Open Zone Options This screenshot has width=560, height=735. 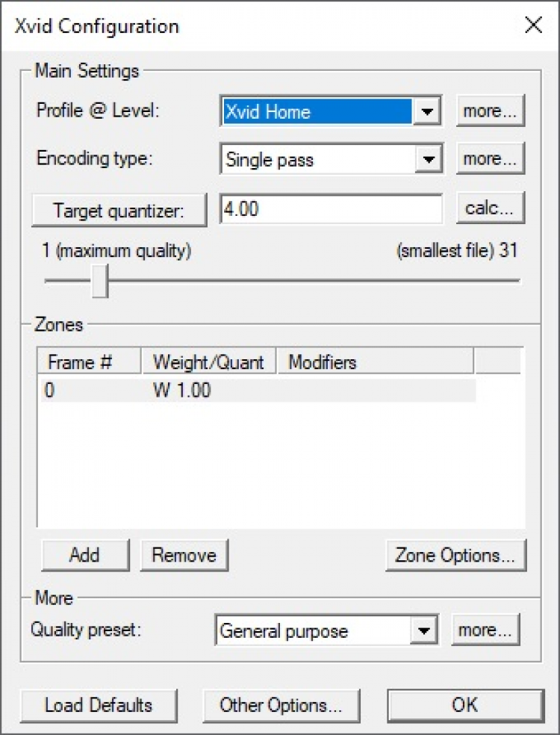(x=455, y=555)
